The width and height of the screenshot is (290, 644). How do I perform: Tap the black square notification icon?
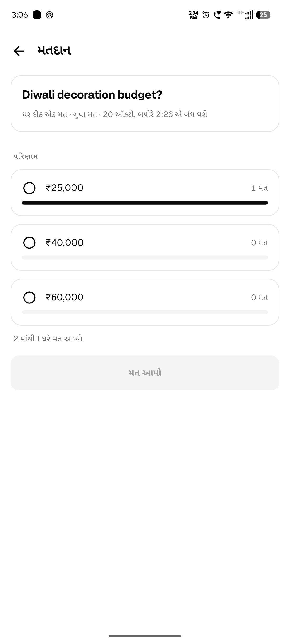point(37,15)
